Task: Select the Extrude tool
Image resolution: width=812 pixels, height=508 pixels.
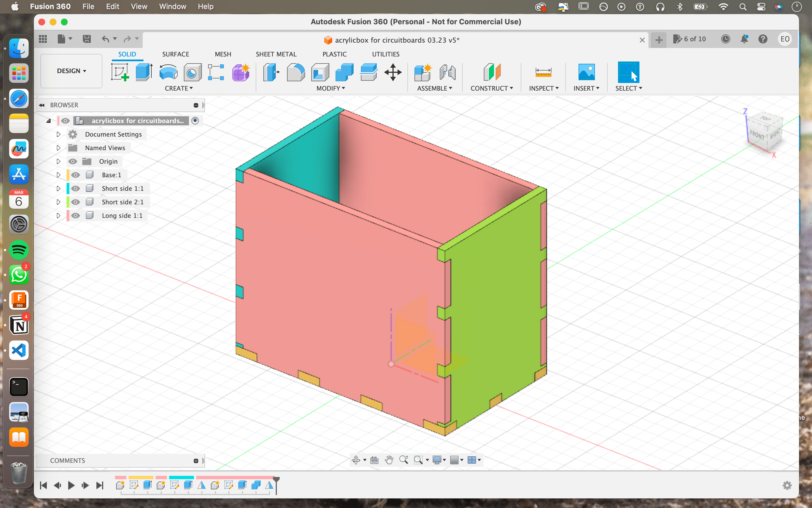Action: click(x=144, y=72)
